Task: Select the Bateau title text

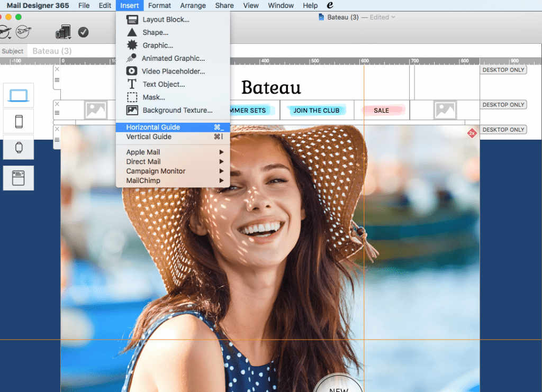Action: pyautogui.click(x=271, y=87)
